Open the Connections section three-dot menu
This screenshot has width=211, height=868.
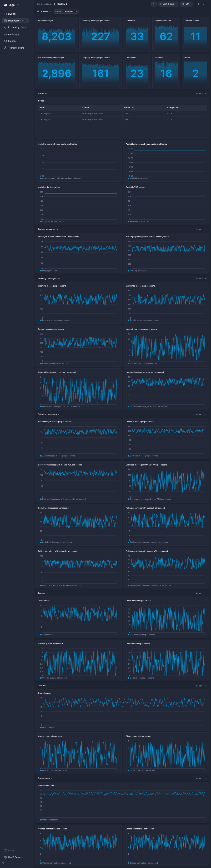pyautogui.click(x=206, y=778)
